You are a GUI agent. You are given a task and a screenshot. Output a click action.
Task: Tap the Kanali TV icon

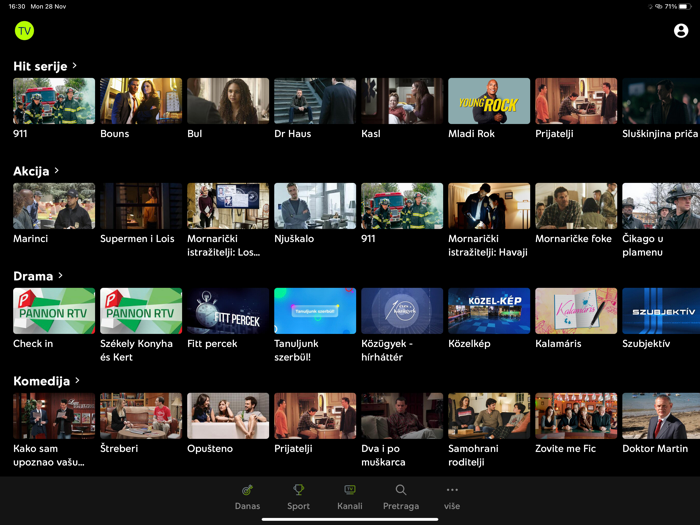click(350, 490)
